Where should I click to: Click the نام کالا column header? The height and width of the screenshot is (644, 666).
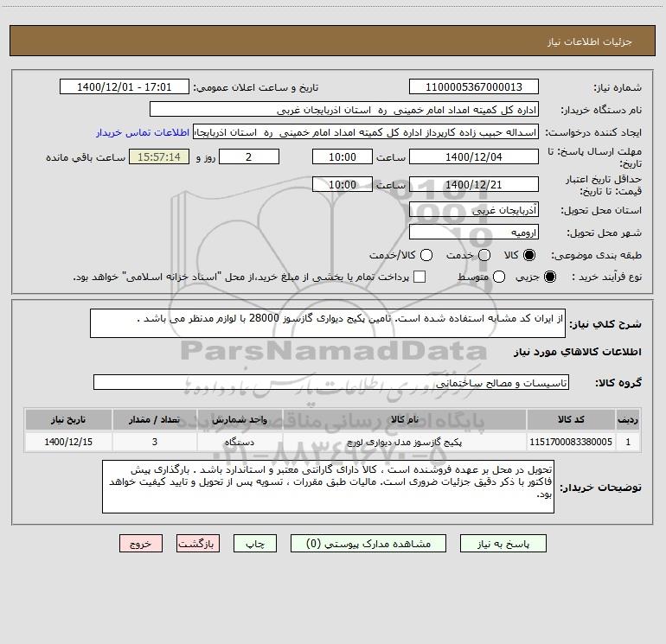pyautogui.click(x=405, y=419)
